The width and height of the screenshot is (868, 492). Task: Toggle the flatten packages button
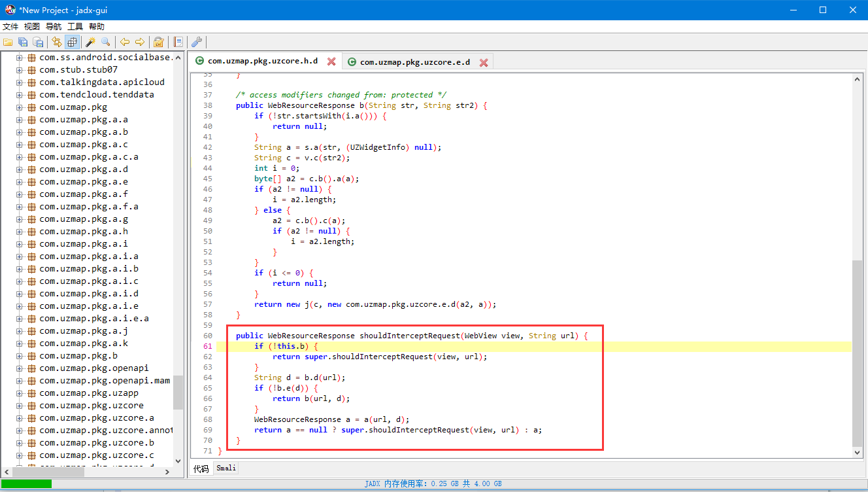72,43
